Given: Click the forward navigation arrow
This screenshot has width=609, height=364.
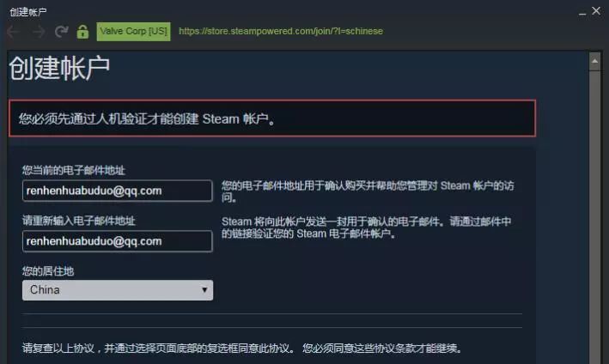Looking at the screenshot, I should click(39, 32).
